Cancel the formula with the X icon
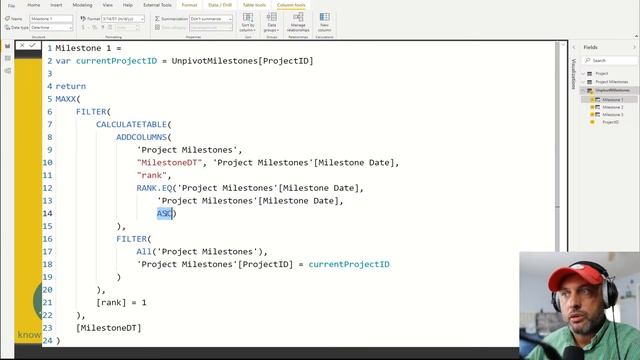The width and height of the screenshot is (640, 360). 22,45
